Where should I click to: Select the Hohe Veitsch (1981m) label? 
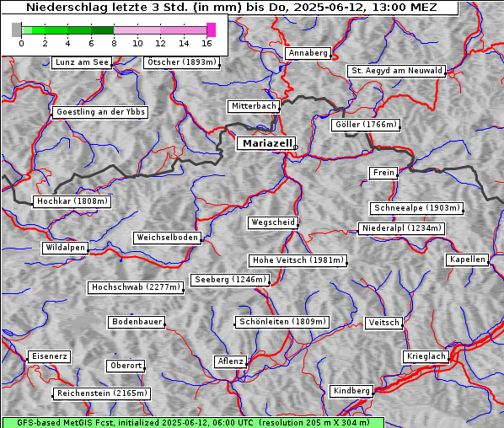tap(298, 260)
